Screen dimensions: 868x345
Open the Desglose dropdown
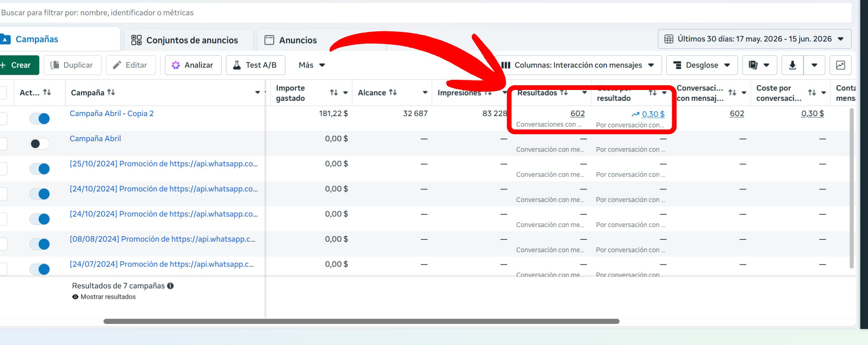pyautogui.click(x=702, y=65)
